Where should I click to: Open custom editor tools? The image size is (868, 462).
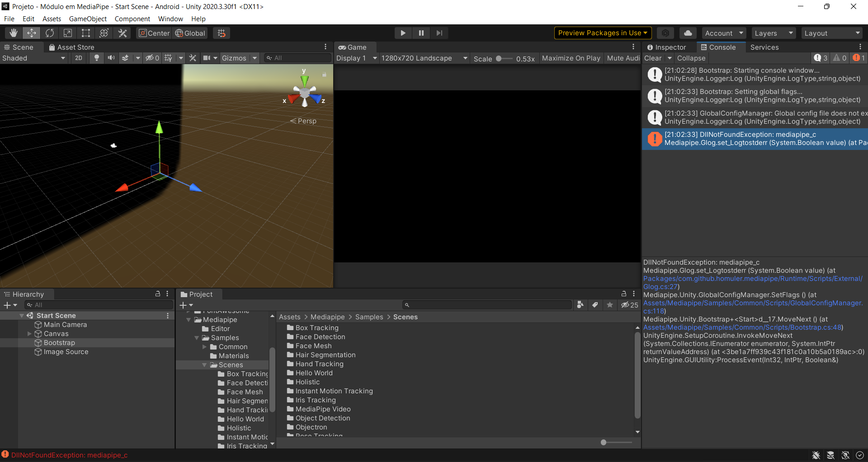pyautogui.click(x=123, y=33)
